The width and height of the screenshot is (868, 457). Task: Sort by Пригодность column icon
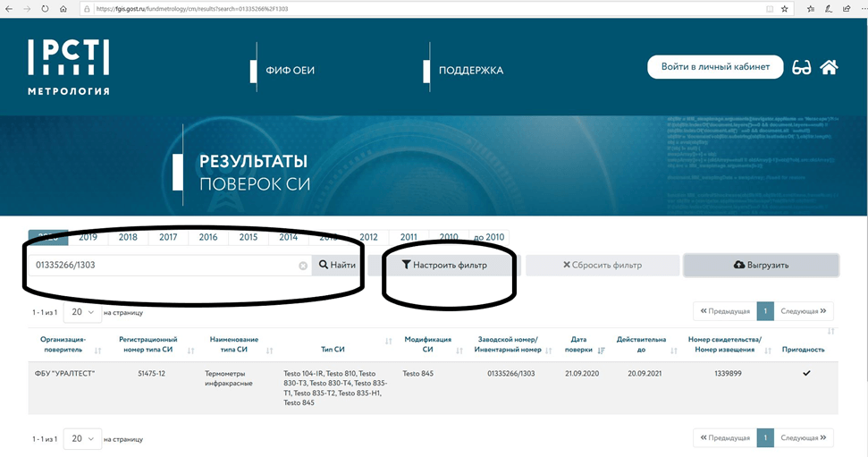(x=831, y=331)
